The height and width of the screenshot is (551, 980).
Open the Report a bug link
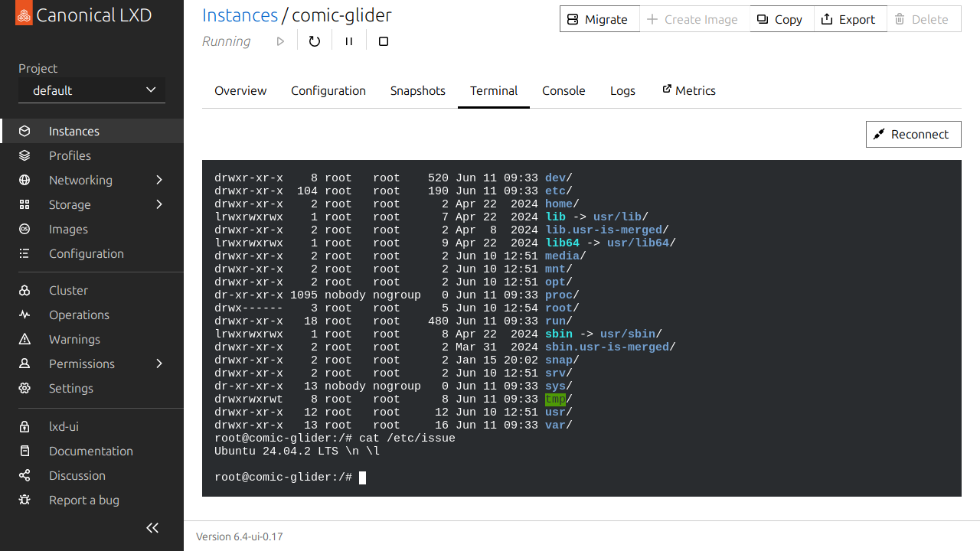92,500
